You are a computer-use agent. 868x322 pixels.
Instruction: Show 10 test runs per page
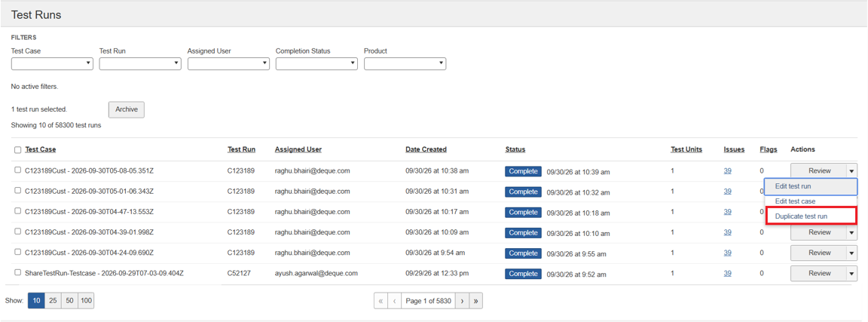click(36, 301)
